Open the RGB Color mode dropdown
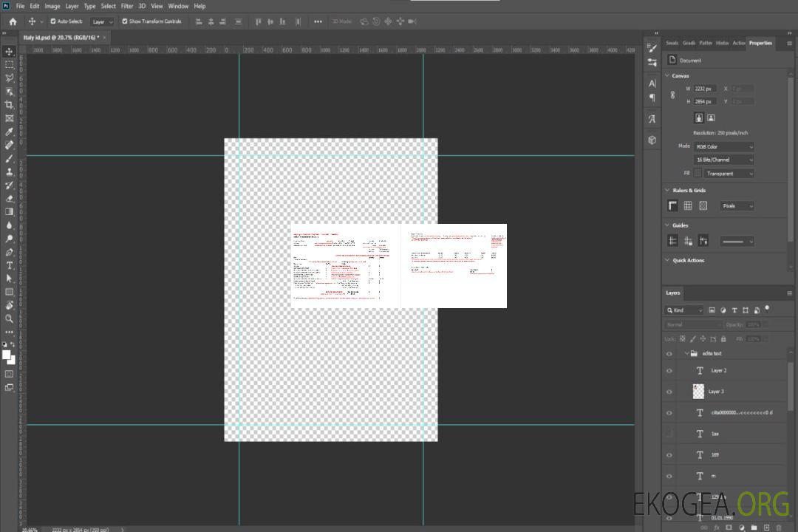798x532 pixels. pyautogui.click(x=724, y=147)
